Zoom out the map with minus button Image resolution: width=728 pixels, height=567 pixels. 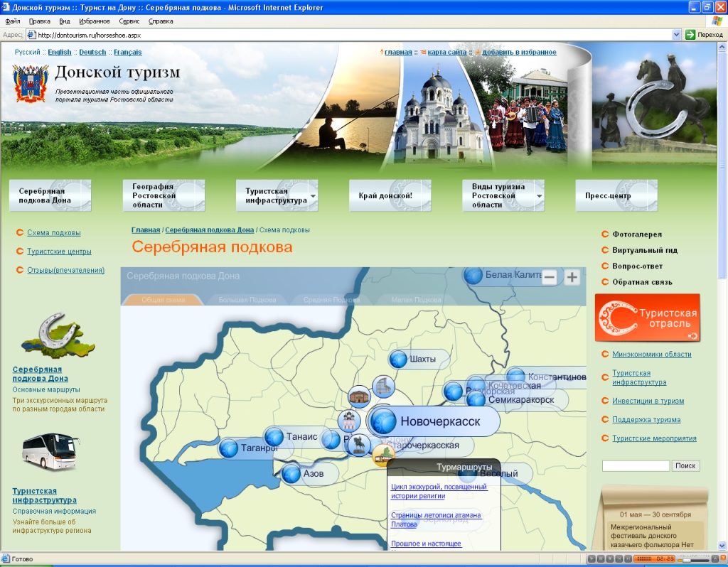coord(550,278)
